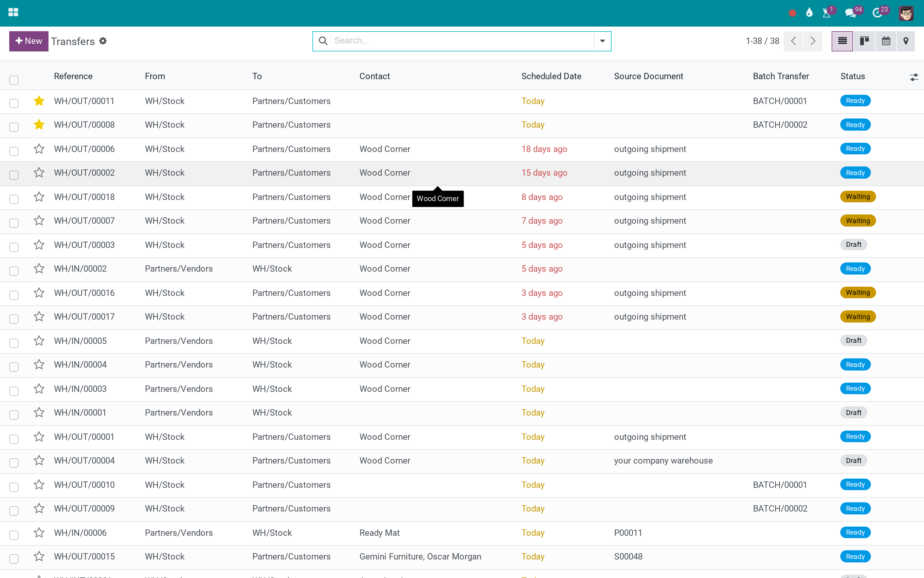The height and width of the screenshot is (578, 924).
Task: Unstar transfer WH/OUT/00011
Action: (x=39, y=101)
